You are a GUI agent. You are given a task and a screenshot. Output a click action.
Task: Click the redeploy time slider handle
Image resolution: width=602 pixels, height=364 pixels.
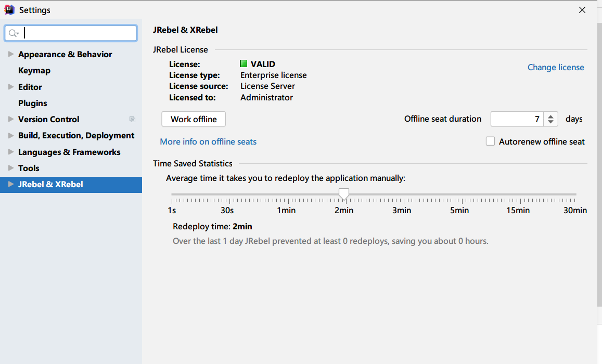(x=343, y=194)
